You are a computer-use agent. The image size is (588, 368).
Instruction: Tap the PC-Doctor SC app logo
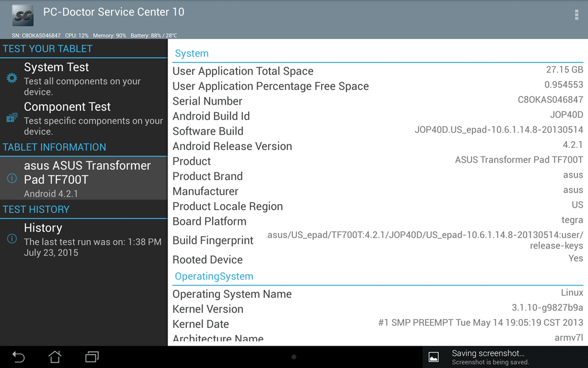23,16
